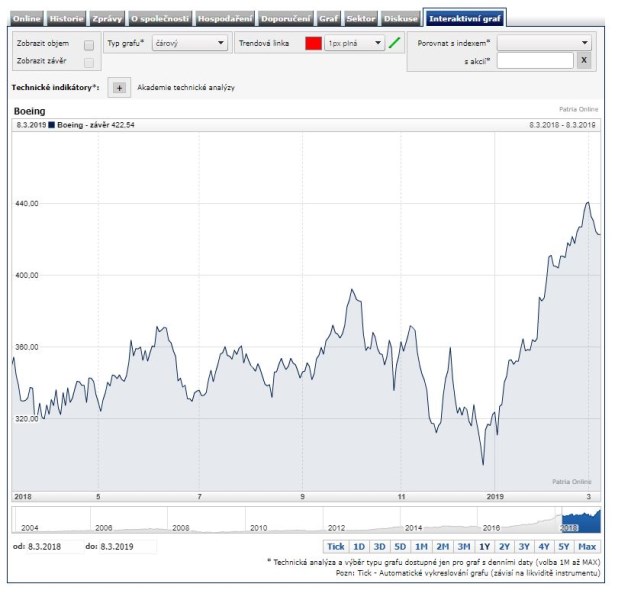This screenshot has height=600, width=631.
Task: Click the Akademie technické analýzy link
Action: (186, 88)
